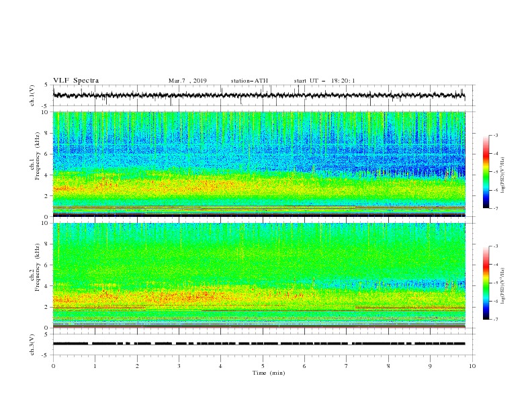Click time-axis tick label "4"
This screenshot has width=532, height=411.
pyautogui.click(x=220, y=366)
